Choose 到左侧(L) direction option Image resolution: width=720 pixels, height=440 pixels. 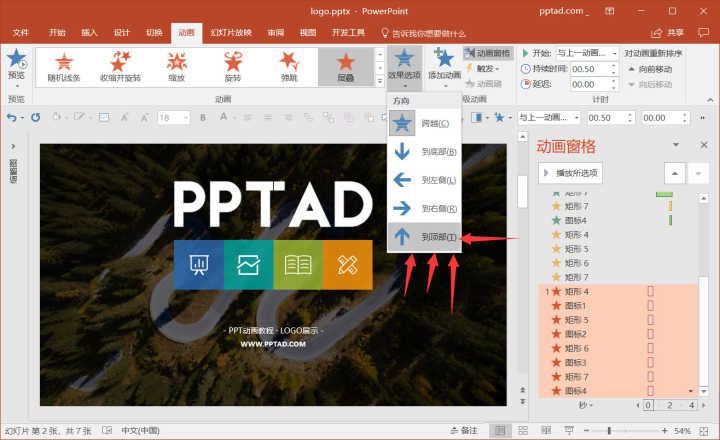pyautogui.click(x=424, y=180)
